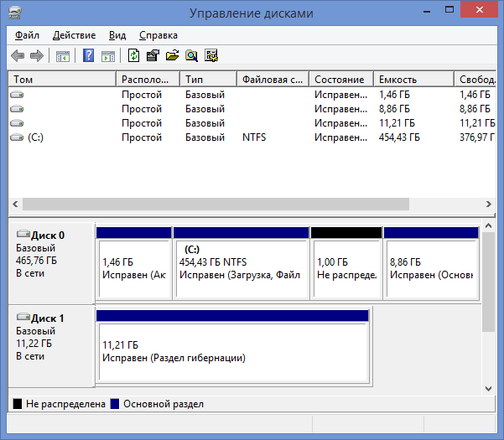Open Properties via toolbar icon
The height and width of the screenshot is (440, 504).
pos(153,55)
